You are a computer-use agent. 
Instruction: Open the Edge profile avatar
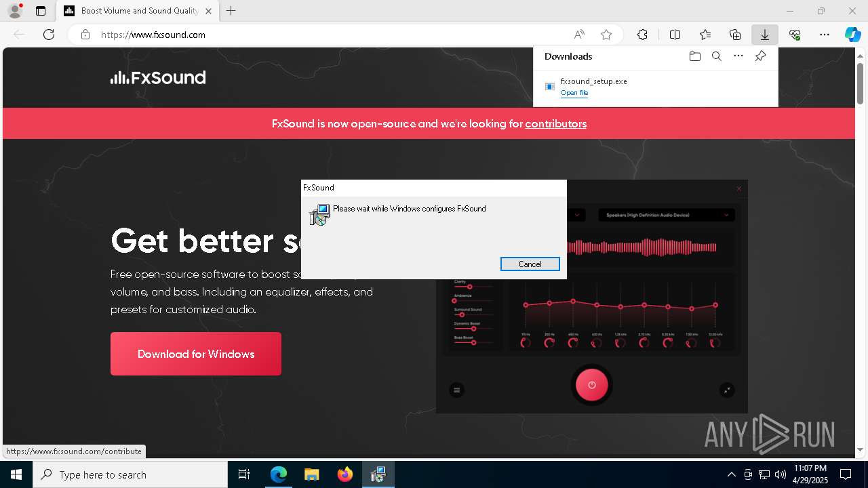15,11
